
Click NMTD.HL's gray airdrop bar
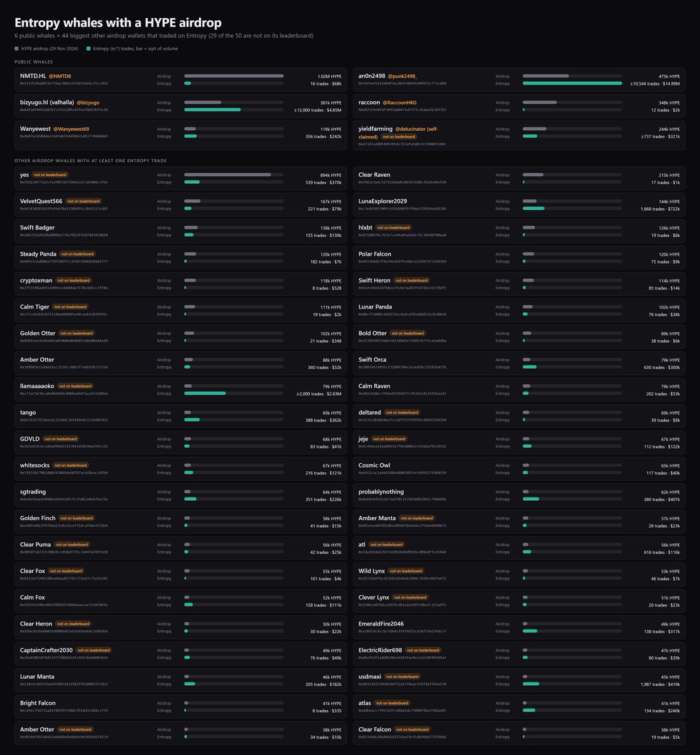[x=233, y=75]
